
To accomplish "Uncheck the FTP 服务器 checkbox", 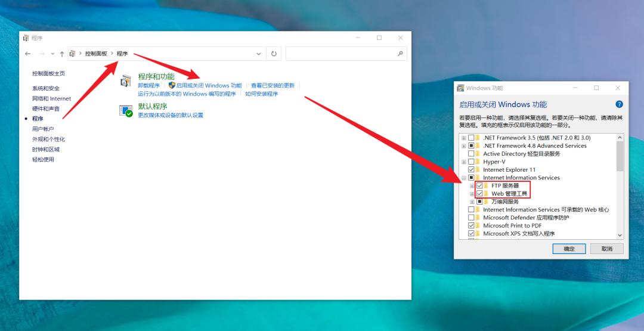I will click(x=479, y=185).
